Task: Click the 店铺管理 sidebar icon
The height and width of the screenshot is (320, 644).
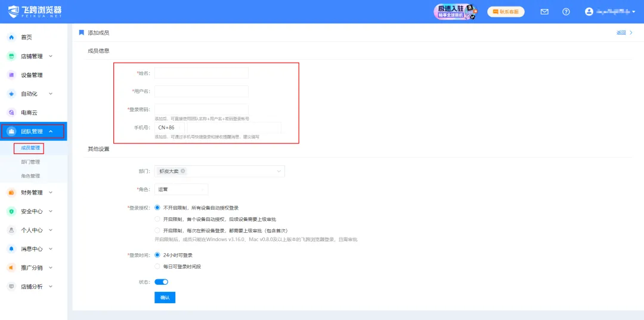Action: pos(12,56)
